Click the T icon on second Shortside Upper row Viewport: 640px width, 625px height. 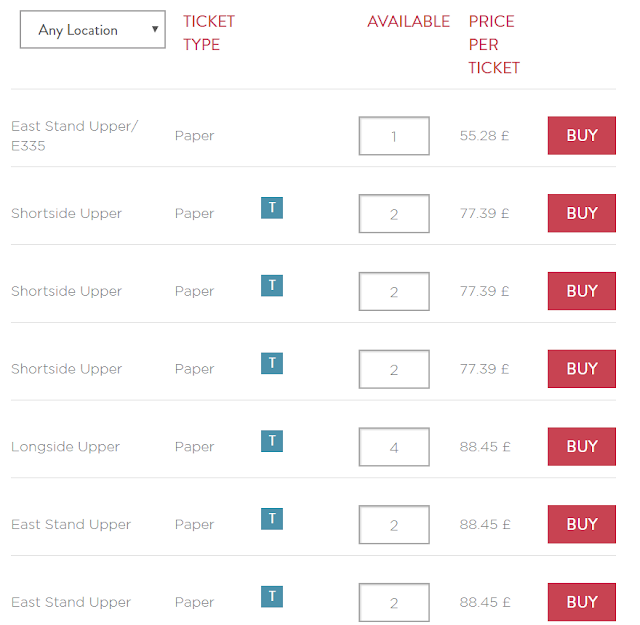click(x=272, y=286)
